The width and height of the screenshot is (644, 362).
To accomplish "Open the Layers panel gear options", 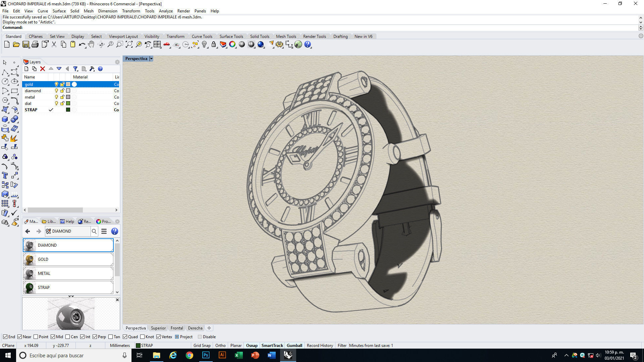I will click(x=117, y=62).
